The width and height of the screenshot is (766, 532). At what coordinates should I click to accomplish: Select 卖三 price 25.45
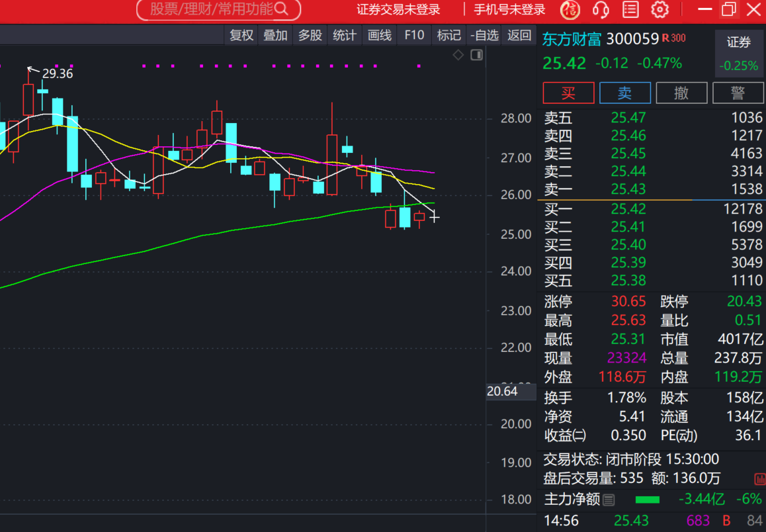pos(628,154)
